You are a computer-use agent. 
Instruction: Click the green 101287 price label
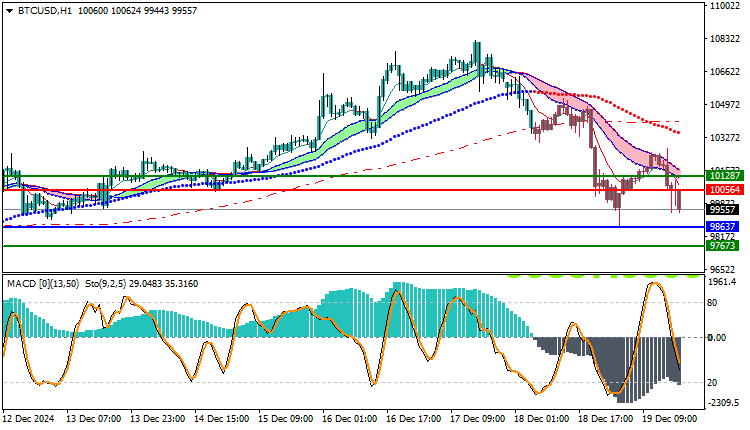point(725,176)
